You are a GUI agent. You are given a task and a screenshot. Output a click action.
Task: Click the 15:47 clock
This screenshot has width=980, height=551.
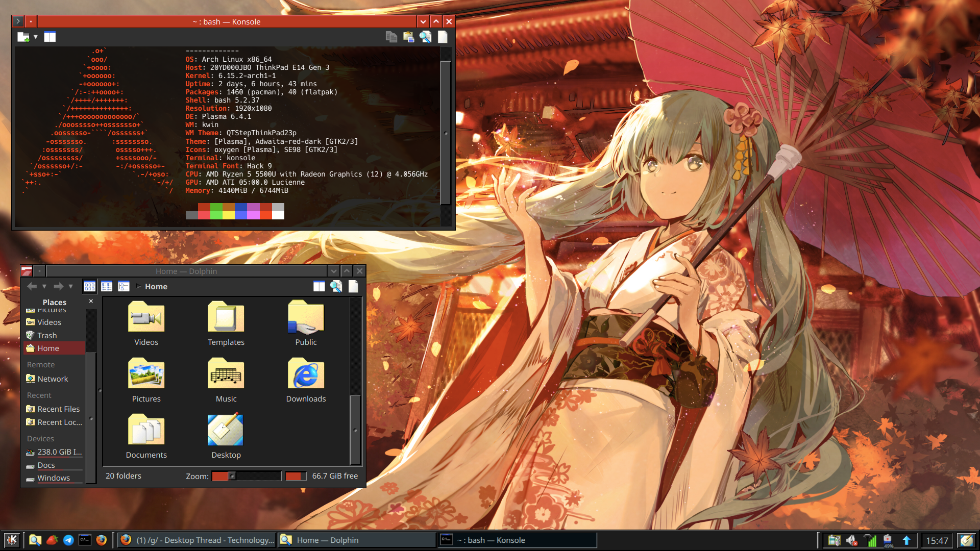pos(937,540)
